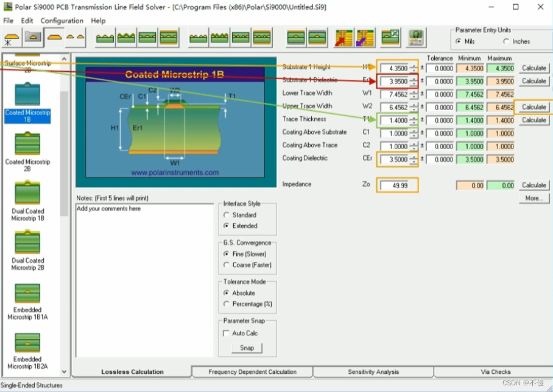The width and height of the screenshot is (553, 392).
Task: Select Embedded Microstrip 1B1A structure icon
Action: (x=27, y=293)
